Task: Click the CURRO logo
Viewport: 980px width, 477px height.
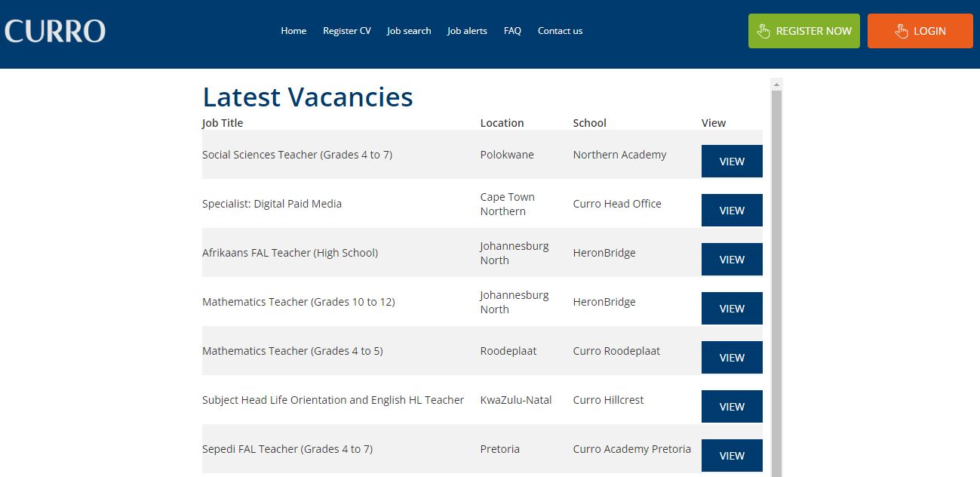Action: 54,31
